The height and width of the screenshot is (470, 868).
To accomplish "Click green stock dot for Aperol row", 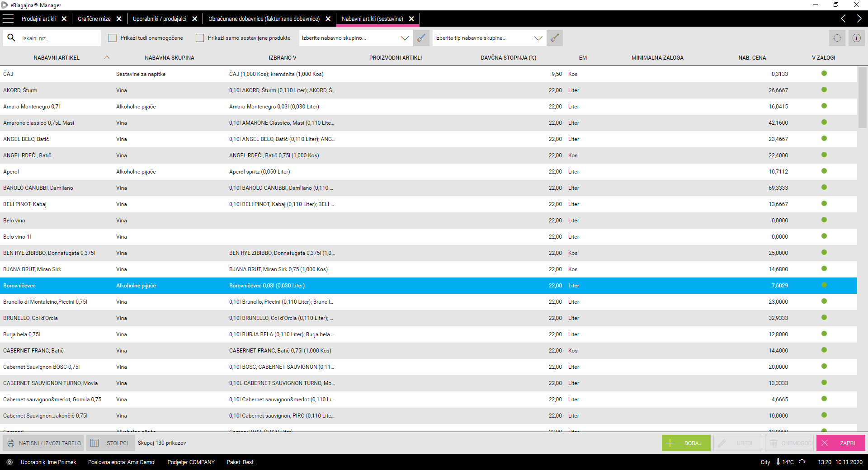I will (x=824, y=171).
